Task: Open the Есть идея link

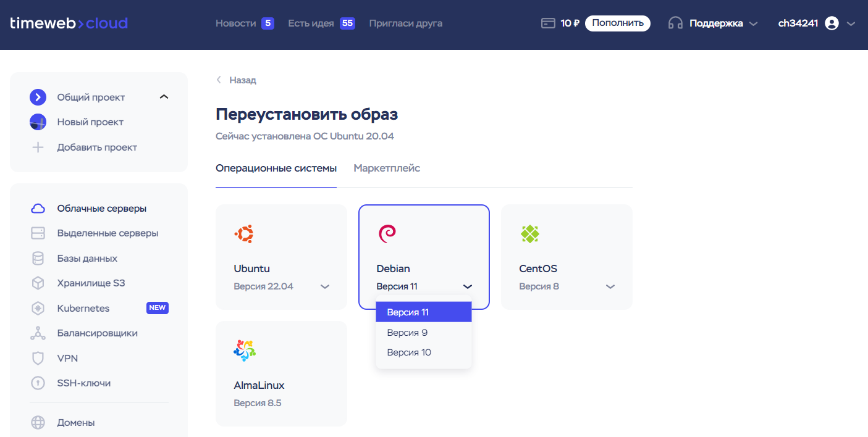Action: [311, 23]
